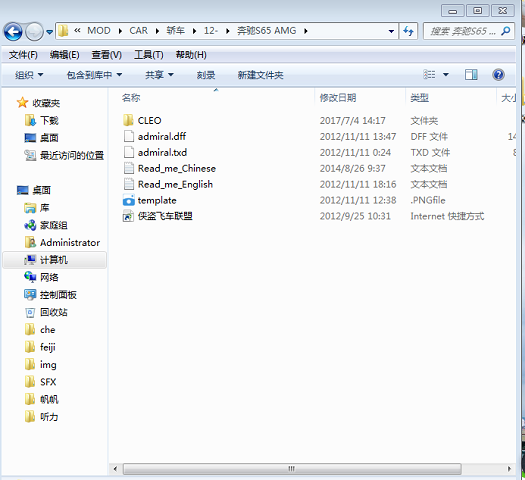Open 工具(T) menu
The image size is (525, 480).
(149, 55)
